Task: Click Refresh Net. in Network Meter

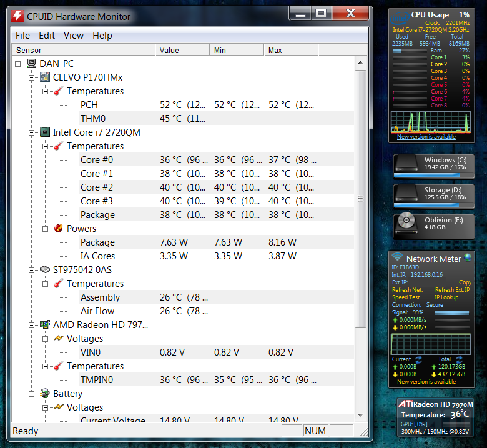Action: (x=407, y=289)
